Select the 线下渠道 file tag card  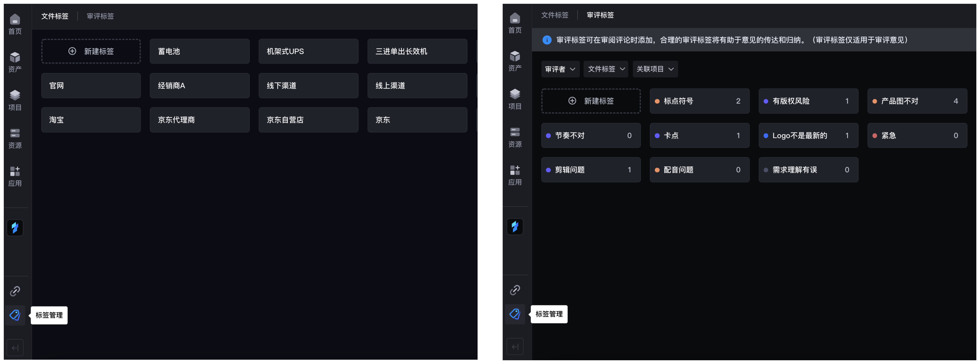[308, 86]
